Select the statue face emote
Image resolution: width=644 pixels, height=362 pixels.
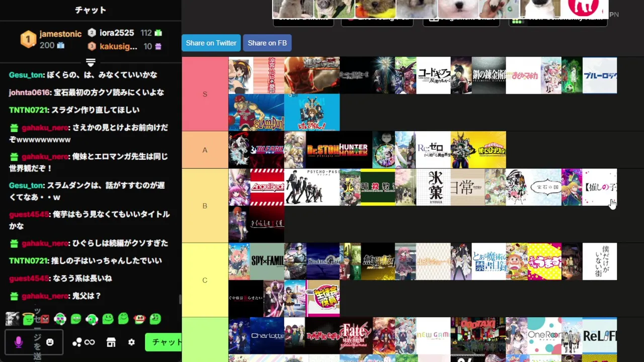point(13,319)
